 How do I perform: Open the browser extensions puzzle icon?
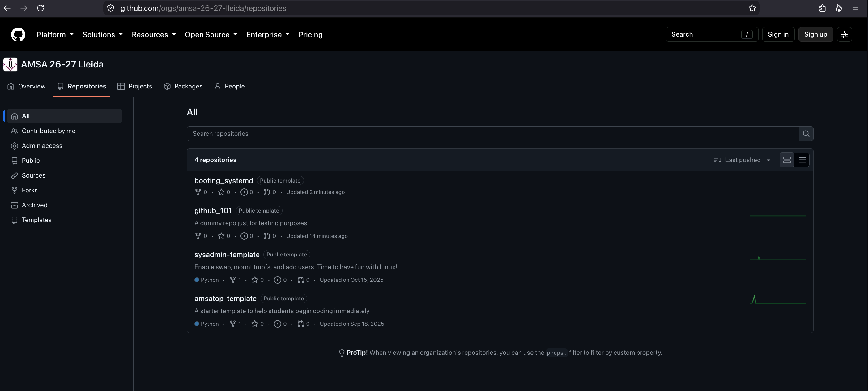(823, 8)
